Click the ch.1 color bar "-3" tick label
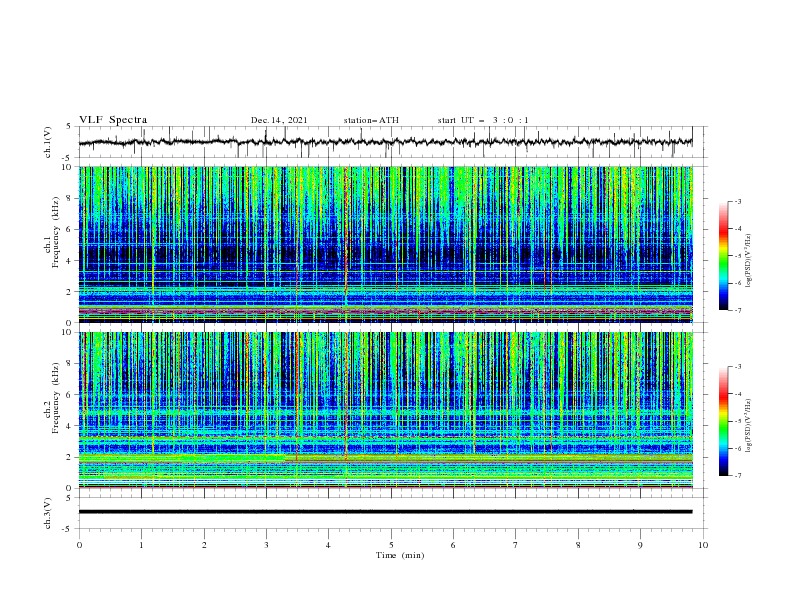The width and height of the screenshot is (792, 612). click(x=737, y=201)
